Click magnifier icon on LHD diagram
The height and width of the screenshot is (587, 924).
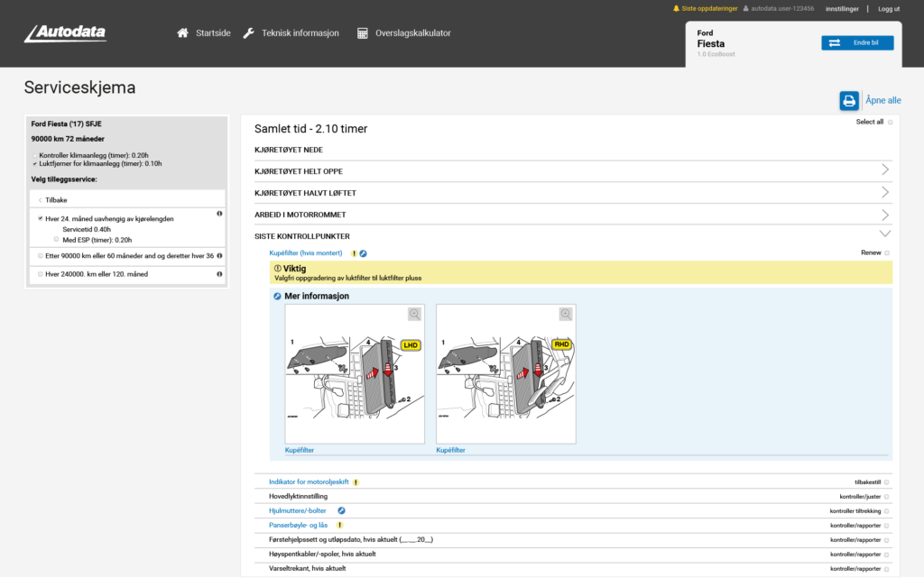414,314
